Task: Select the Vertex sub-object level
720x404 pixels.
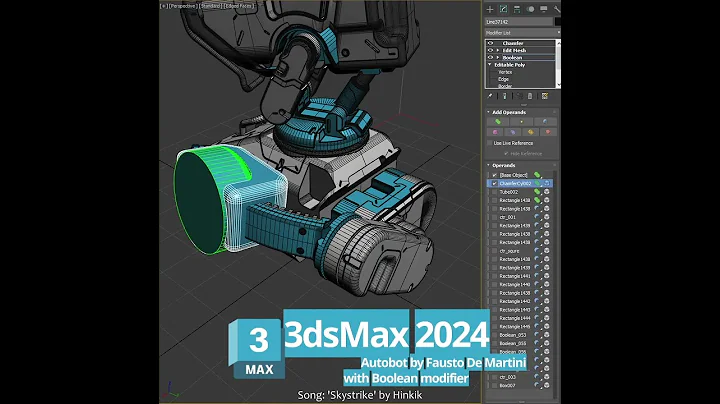Action: pyautogui.click(x=505, y=72)
